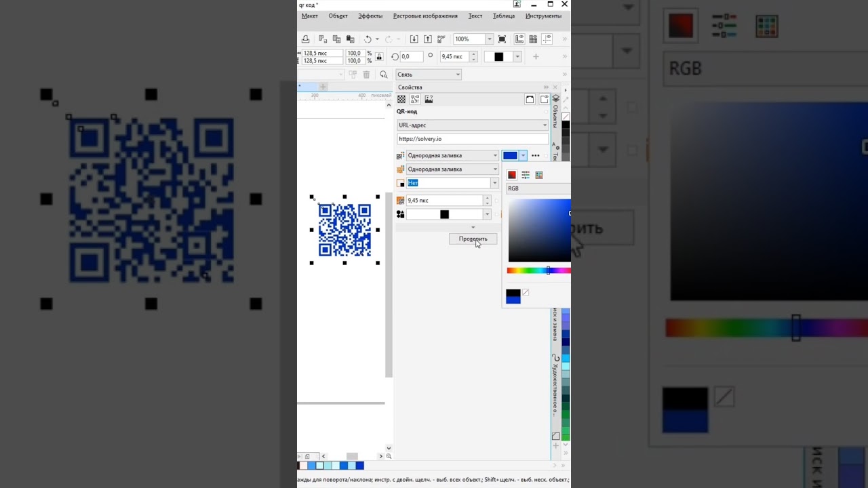Screen dimensions: 868x488
Task: Click the hue slider handle in color picker
Action: coord(549,270)
